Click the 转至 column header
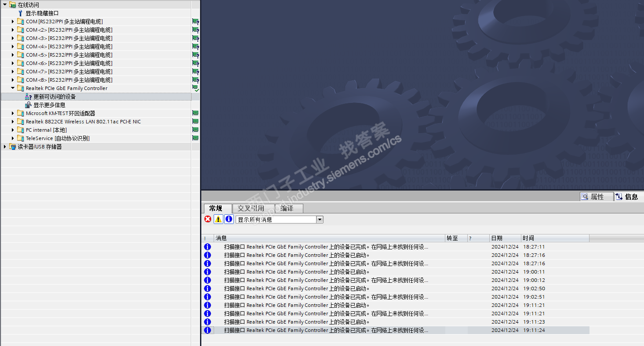The height and width of the screenshot is (346, 644). tap(456, 238)
